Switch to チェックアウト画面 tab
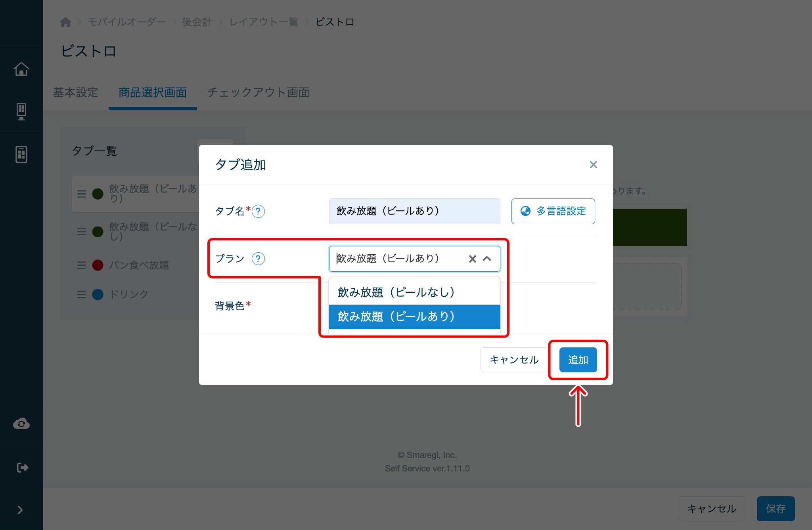Screen dimensions: 812x530 pyautogui.click(x=258, y=93)
